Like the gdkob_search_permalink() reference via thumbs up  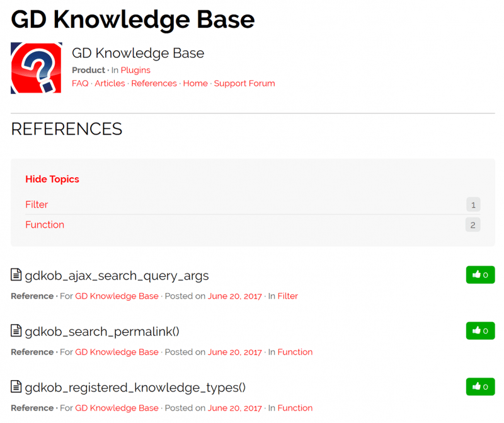(x=480, y=331)
